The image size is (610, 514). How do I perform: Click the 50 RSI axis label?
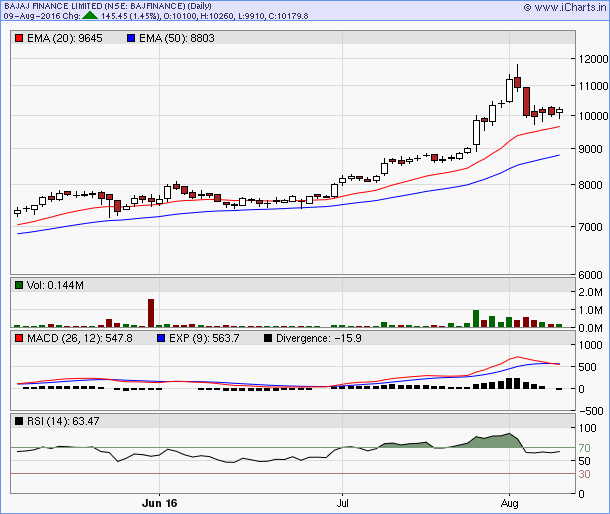(584, 461)
